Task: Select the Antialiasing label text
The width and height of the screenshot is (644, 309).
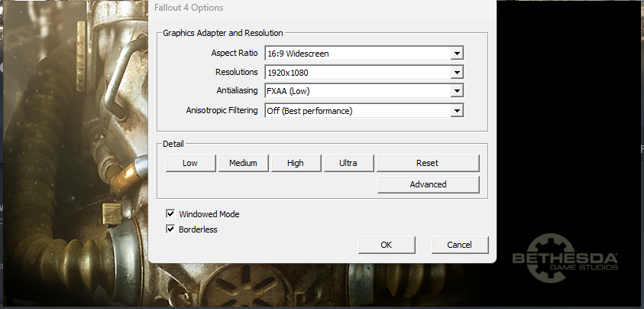Action: (238, 90)
